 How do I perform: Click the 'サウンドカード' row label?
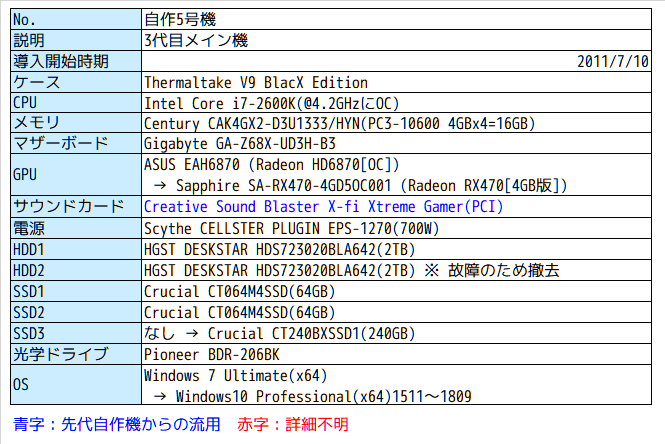click(76, 207)
